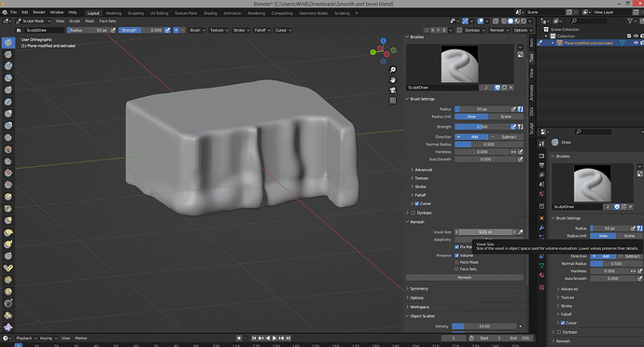Switch to rendered viewport shading
Image resolution: width=644 pixels, height=347 pixels.
[524, 21]
